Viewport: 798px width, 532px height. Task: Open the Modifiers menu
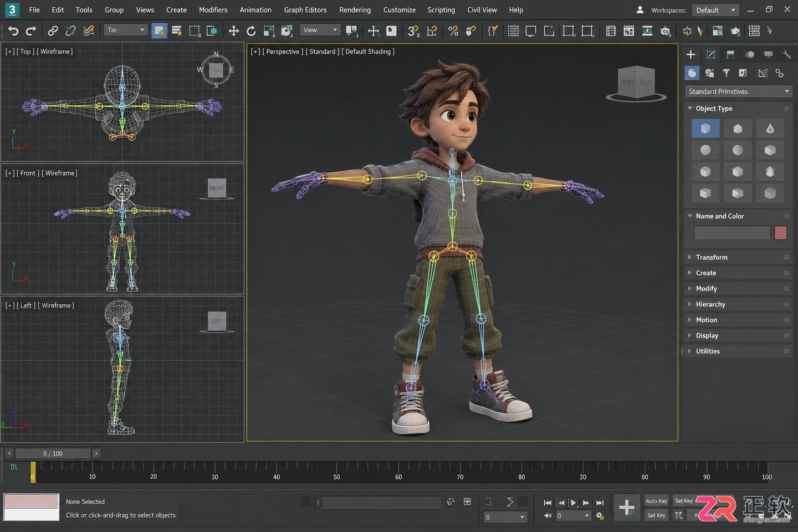click(x=213, y=10)
